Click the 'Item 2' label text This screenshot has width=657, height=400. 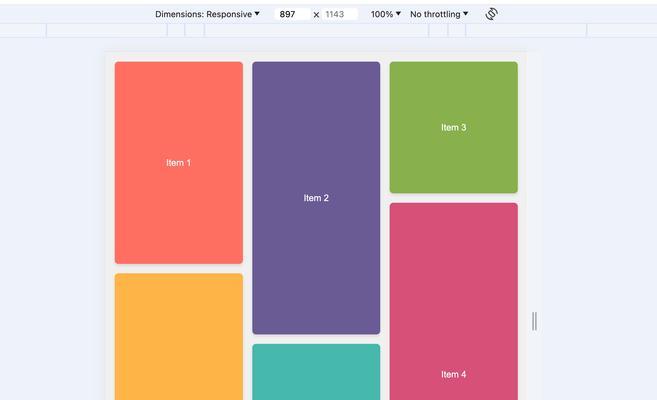[x=316, y=198]
